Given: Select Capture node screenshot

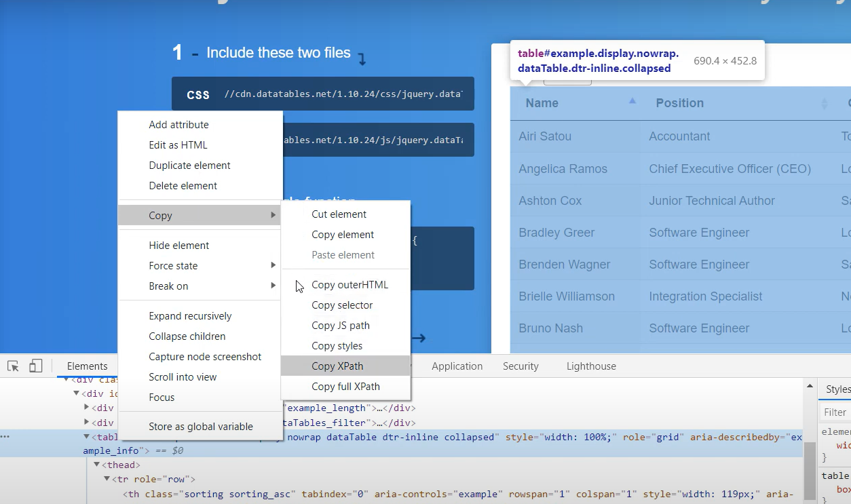Looking at the screenshot, I should pyautogui.click(x=200, y=357).
